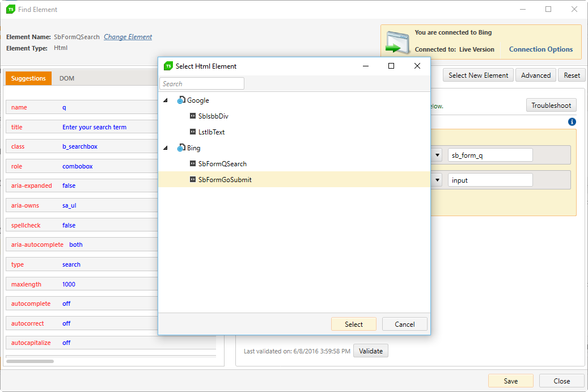Open the Change Element link
The width and height of the screenshot is (588, 392).
point(128,37)
